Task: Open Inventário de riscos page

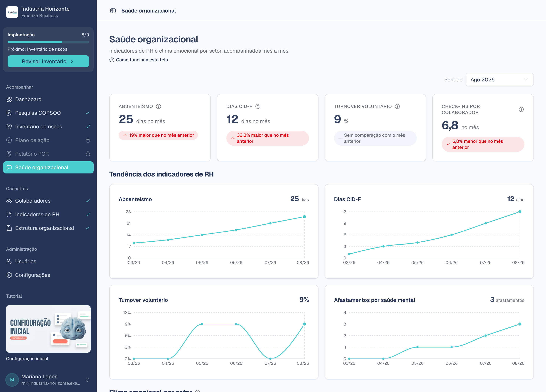Action: pos(48,127)
